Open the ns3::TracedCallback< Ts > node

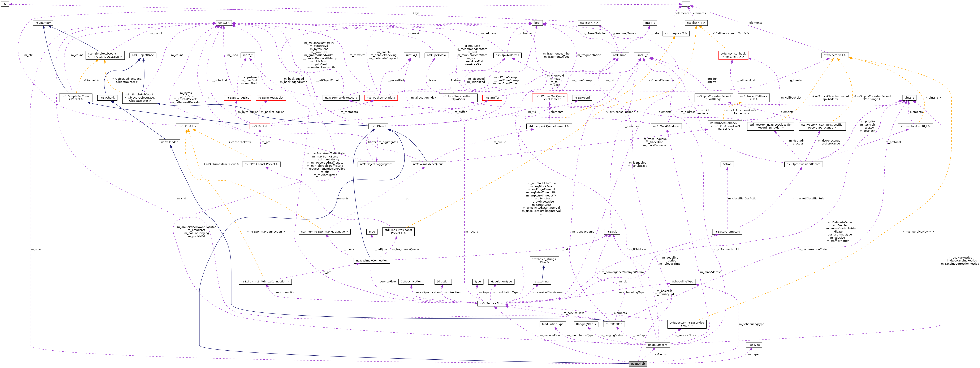[754, 98]
